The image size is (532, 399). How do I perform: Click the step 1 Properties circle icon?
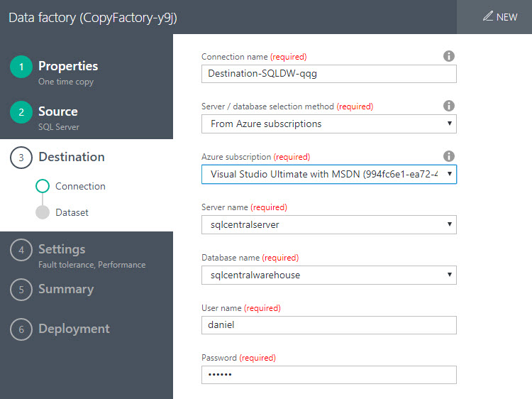click(x=21, y=67)
